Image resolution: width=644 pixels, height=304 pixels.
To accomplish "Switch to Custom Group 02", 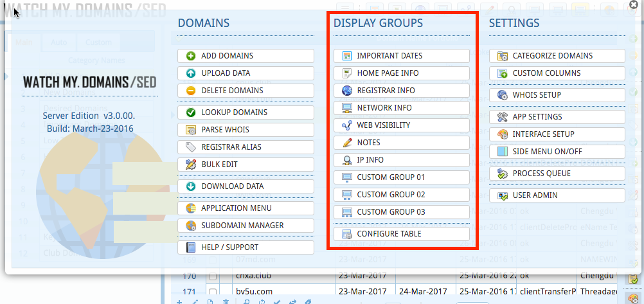I will pos(401,195).
